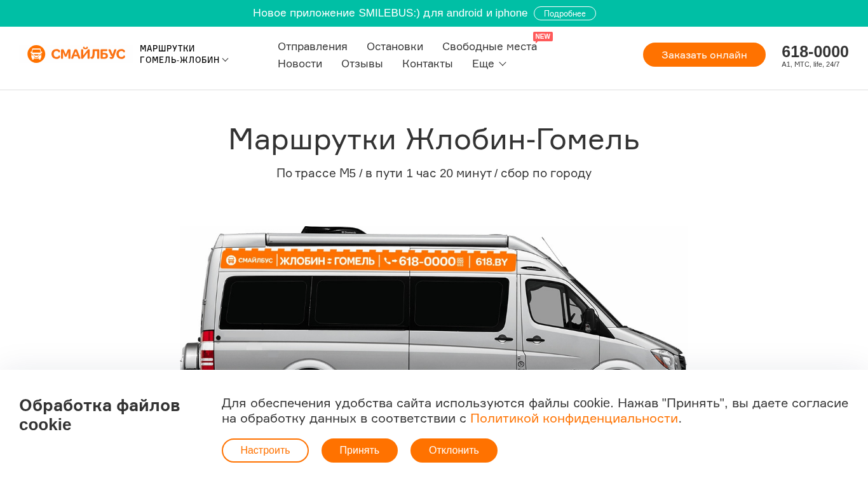Open the Политикой конфиденциальности link
The width and height of the screenshot is (868, 488).
click(574, 418)
